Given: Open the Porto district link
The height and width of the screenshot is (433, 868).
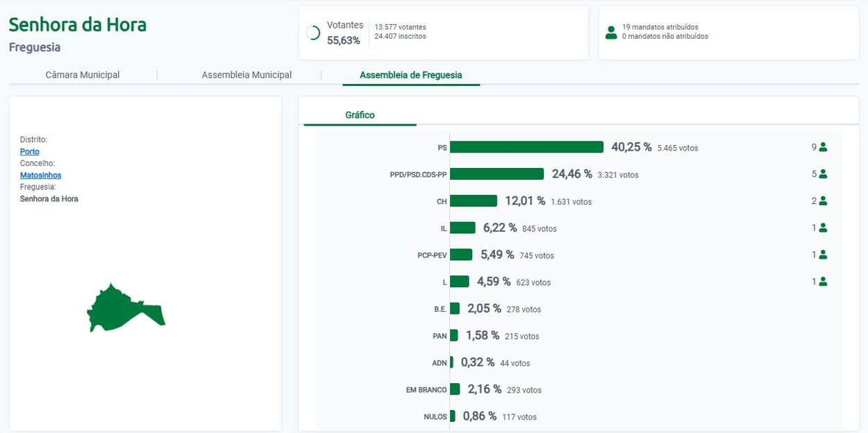Looking at the screenshot, I should [30, 151].
